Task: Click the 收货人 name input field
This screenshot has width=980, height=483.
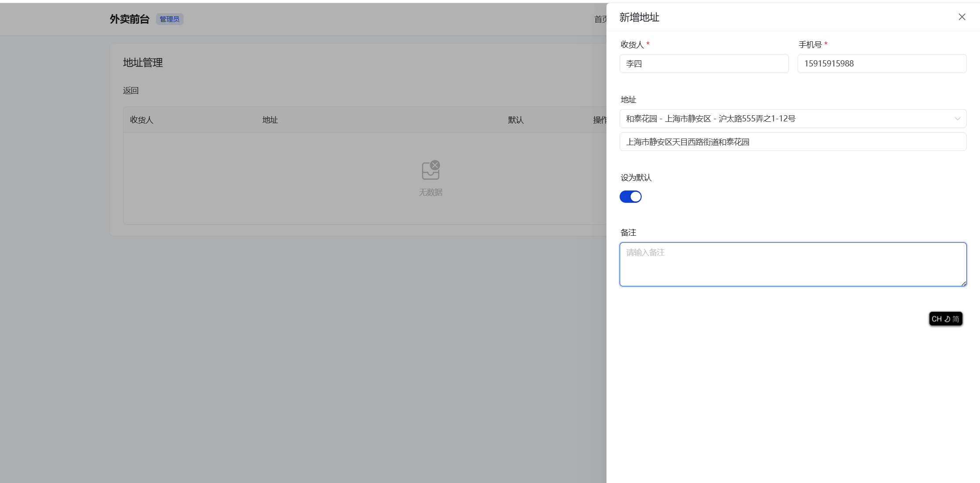Action: (704, 63)
